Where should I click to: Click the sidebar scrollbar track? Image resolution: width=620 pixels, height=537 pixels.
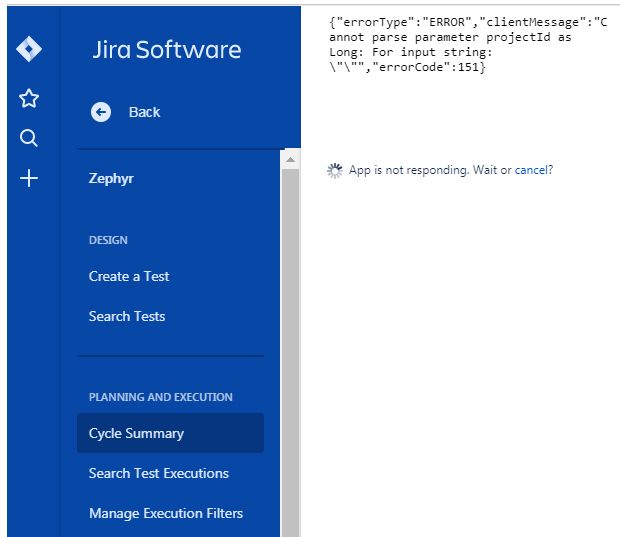click(x=290, y=352)
